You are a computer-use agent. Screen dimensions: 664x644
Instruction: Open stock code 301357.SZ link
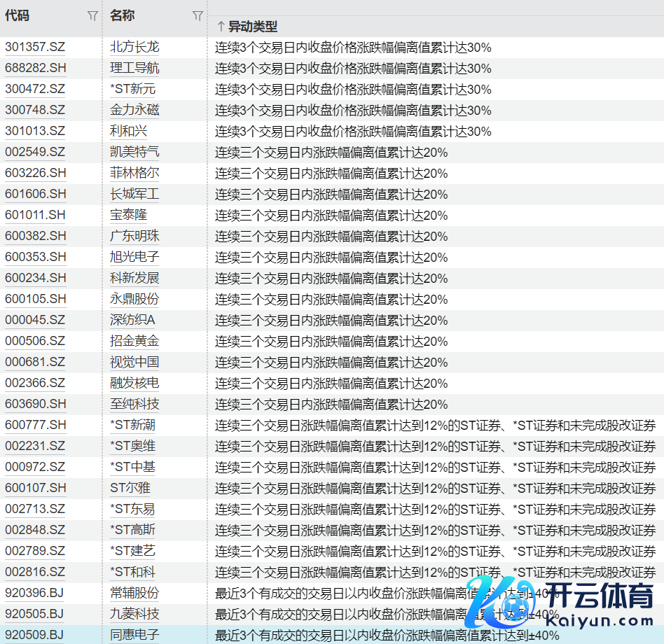pos(35,48)
